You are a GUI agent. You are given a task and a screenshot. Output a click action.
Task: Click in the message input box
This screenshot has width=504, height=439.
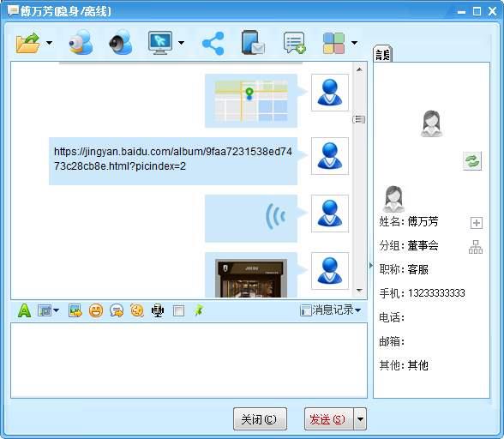pyautogui.click(x=189, y=360)
